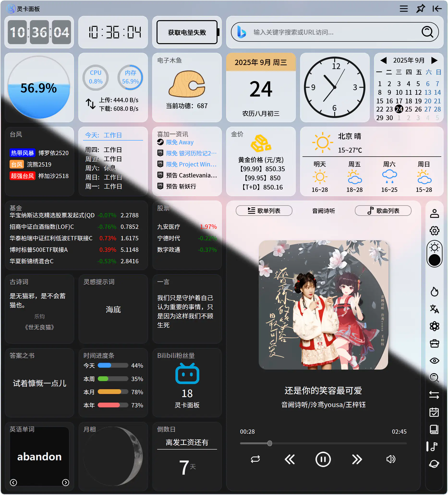This screenshot has width=448, height=495.
Task: Pin the panel using the pin icon
Action: (421, 9)
